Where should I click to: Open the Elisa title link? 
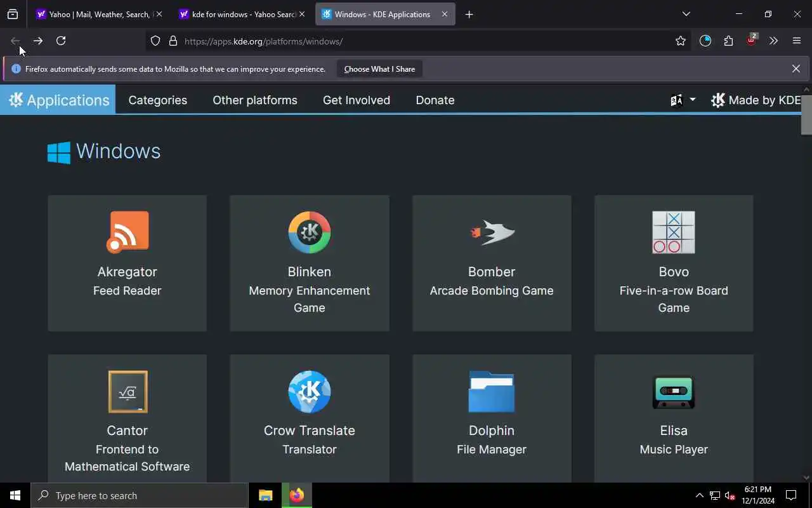tap(674, 431)
